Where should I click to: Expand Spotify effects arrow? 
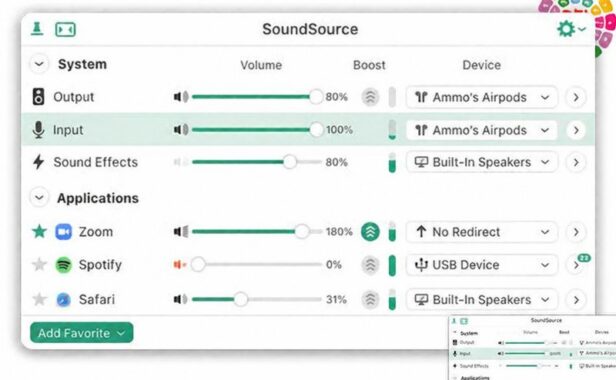point(576,265)
